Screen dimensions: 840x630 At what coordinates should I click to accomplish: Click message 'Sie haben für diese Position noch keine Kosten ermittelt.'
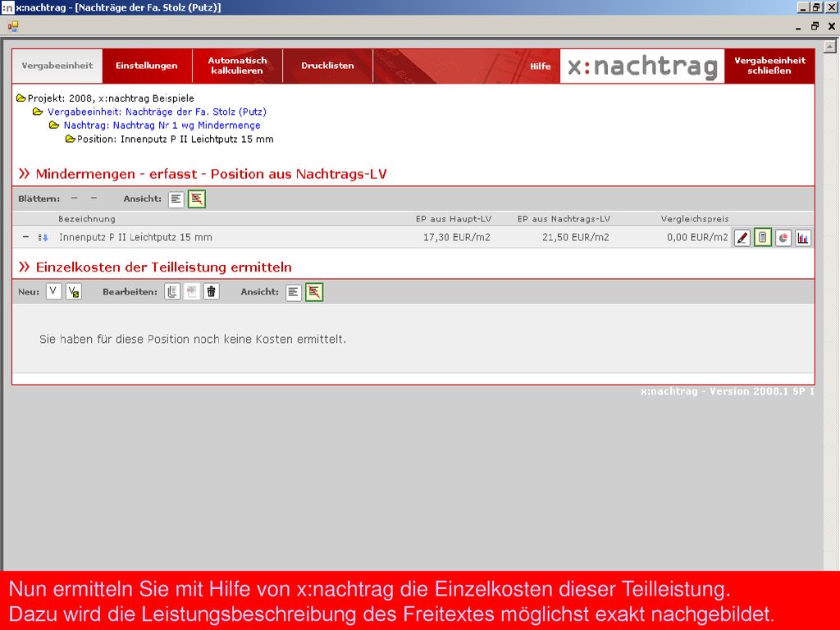click(x=193, y=340)
